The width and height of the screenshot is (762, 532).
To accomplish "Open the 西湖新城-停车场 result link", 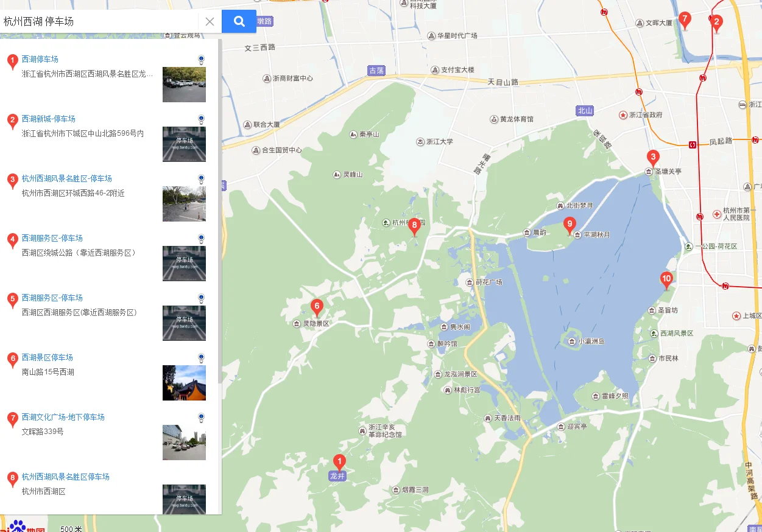I will coord(49,119).
